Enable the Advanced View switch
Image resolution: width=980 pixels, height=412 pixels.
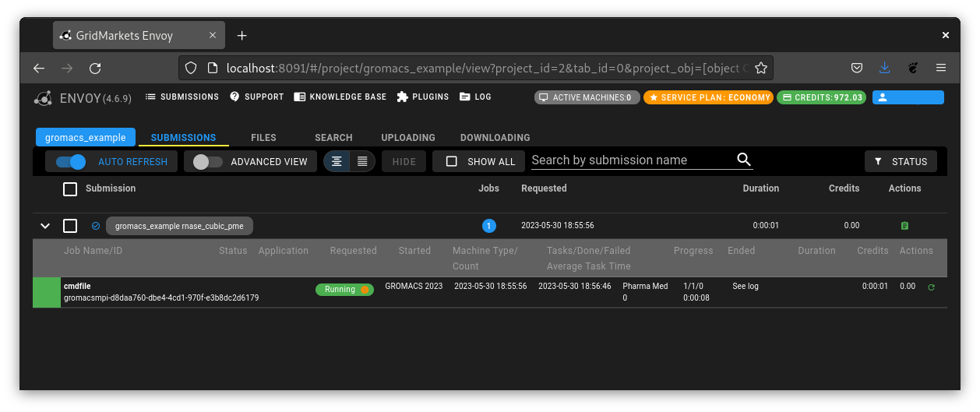[207, 161]
